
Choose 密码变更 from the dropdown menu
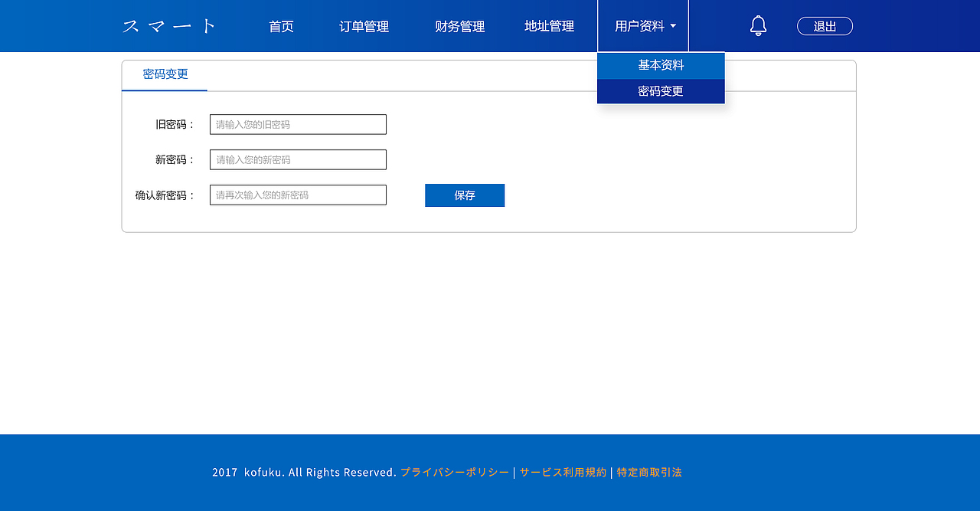(x=660, y=90)
